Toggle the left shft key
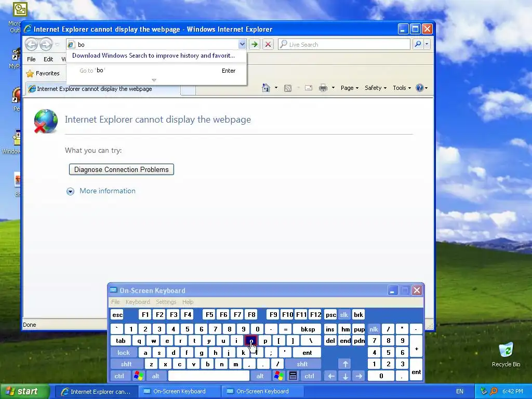 point(126,364)
